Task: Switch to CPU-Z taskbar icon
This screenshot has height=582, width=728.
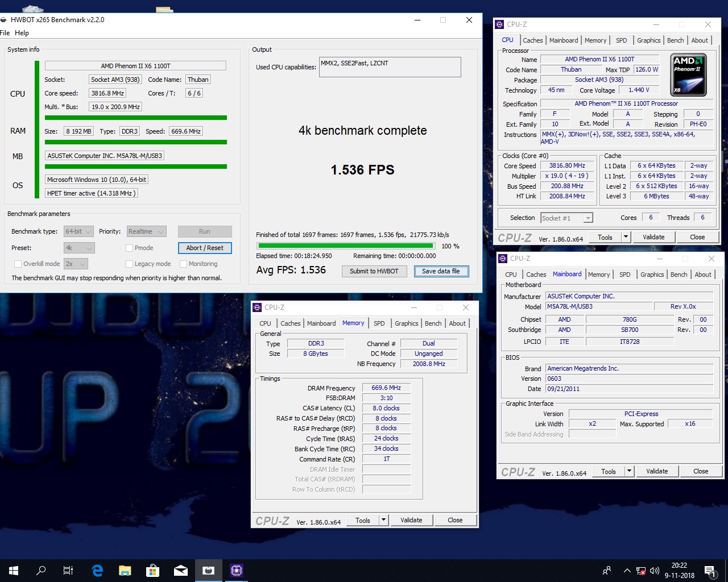Action: pos(236,571)
